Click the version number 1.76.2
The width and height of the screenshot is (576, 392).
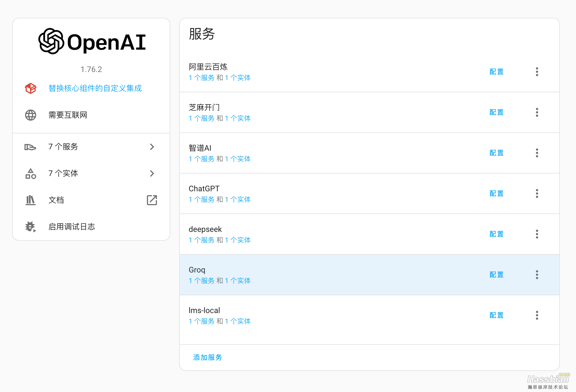tap(91, 69)
